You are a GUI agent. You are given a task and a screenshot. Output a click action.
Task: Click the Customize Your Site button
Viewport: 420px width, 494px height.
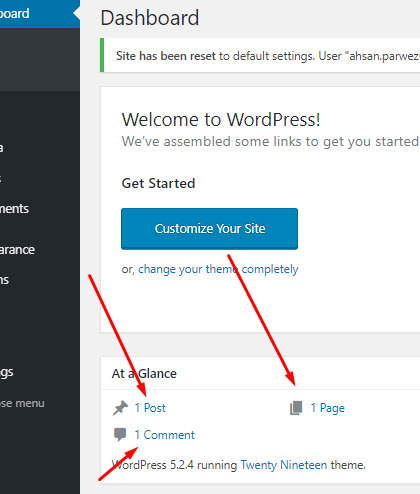point(209,229)
